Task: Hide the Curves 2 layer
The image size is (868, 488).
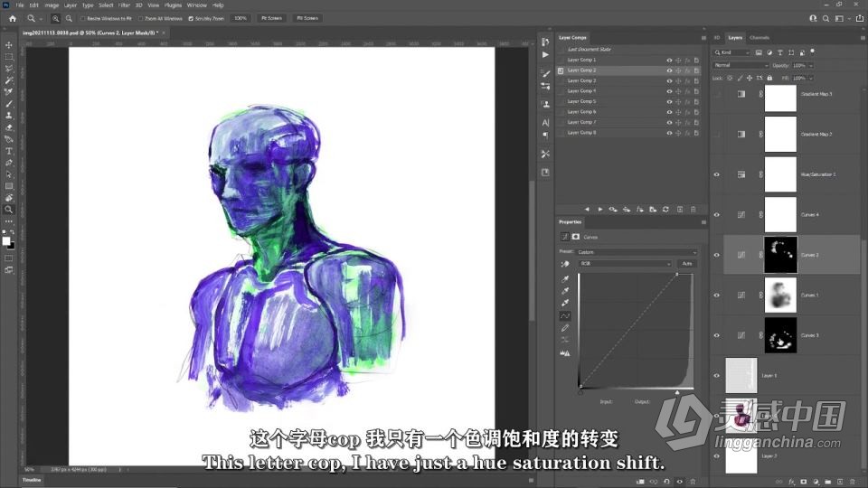Action: [x=716, y=255]
